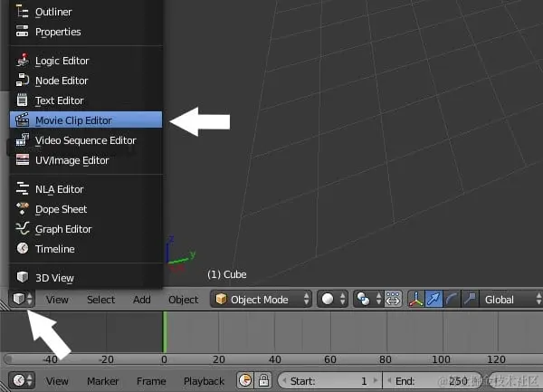543x392 pixels.
Task: Click the Timeline clock icon in menu
Action: click(23, 248)
